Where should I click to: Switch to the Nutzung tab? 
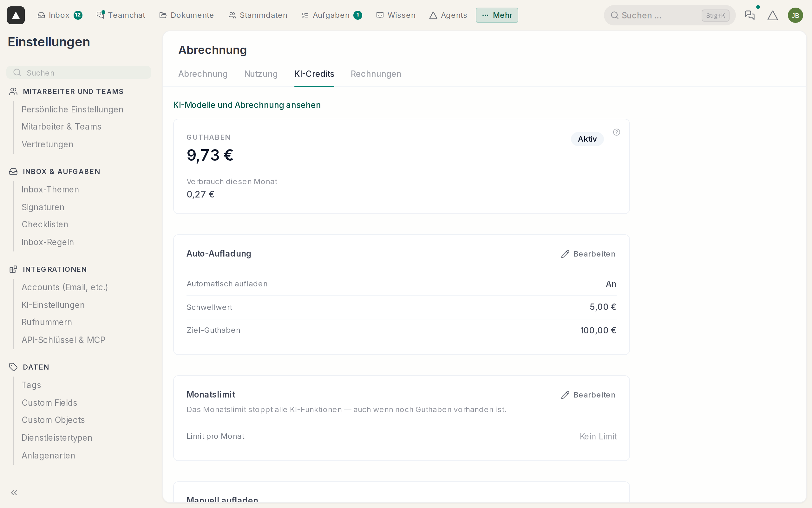click(261, 74)
